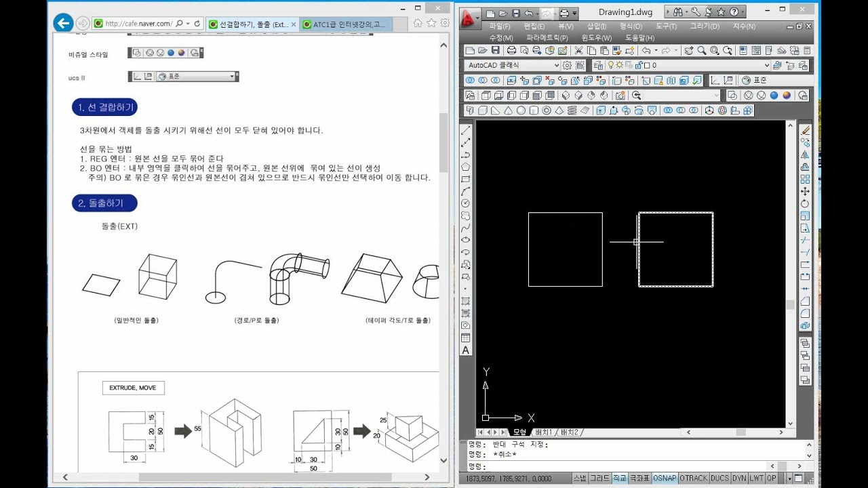Toggle OSNAP in status bar
Screen dimensions: 868x488
pos(665,478)
